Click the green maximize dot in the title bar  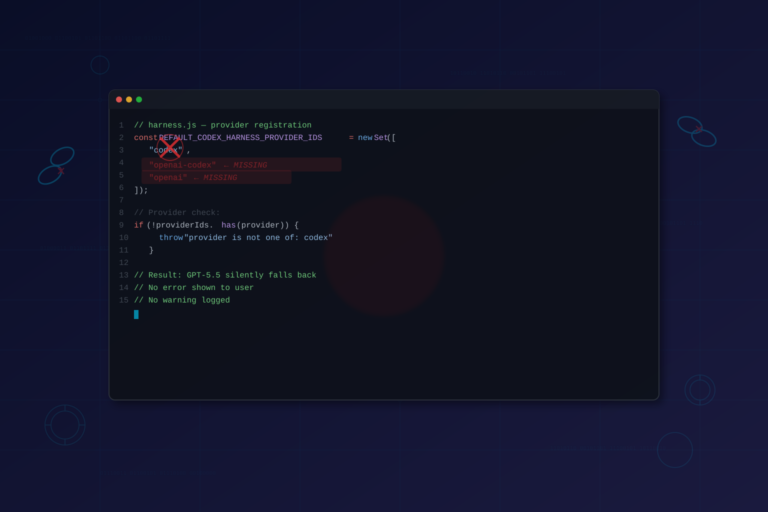click(139, 99)
